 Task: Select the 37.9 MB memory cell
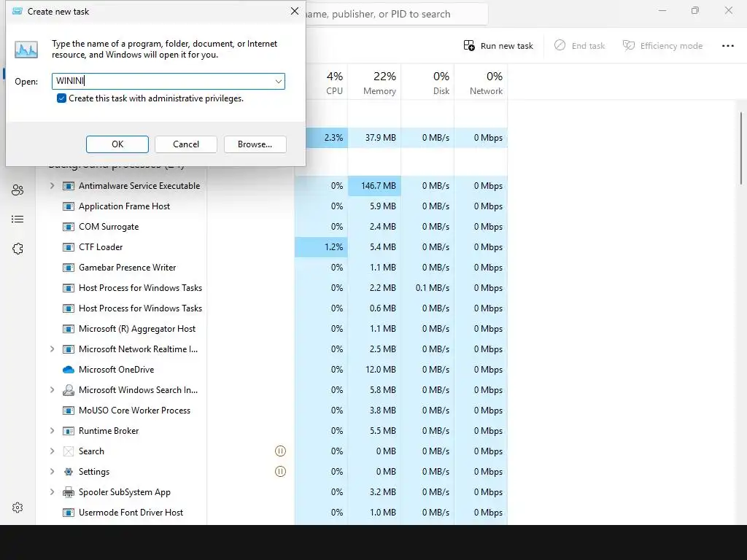click(374, 138)
